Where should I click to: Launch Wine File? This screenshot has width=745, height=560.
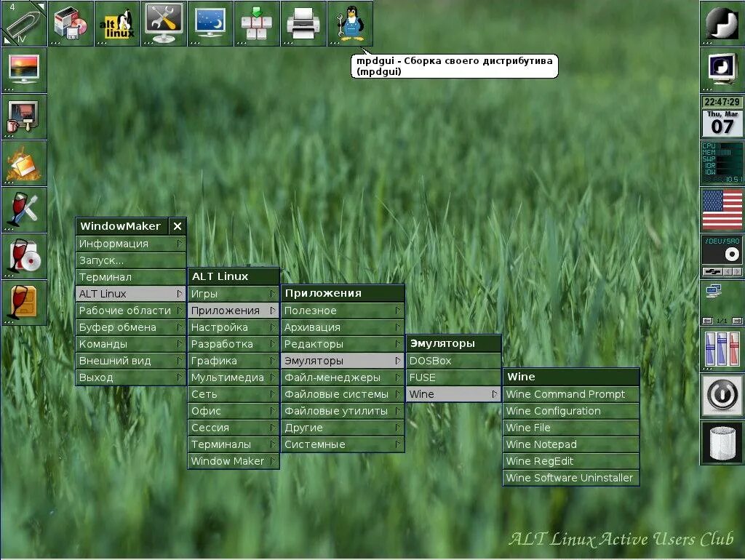570,428
